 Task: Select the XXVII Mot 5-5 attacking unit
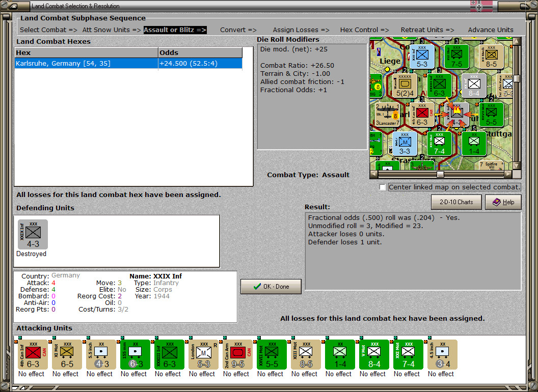click(272, 355)
